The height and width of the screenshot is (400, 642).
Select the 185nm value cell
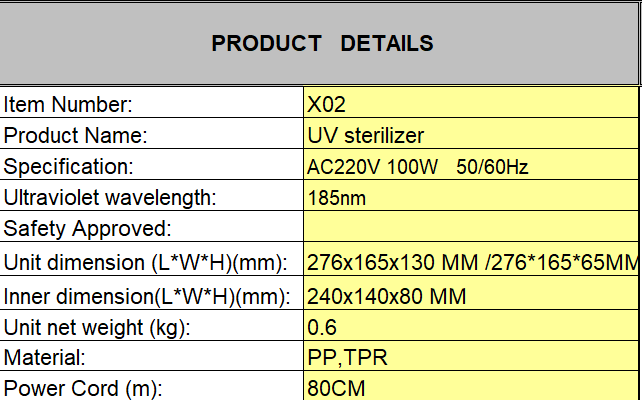(x=470, y=198)
